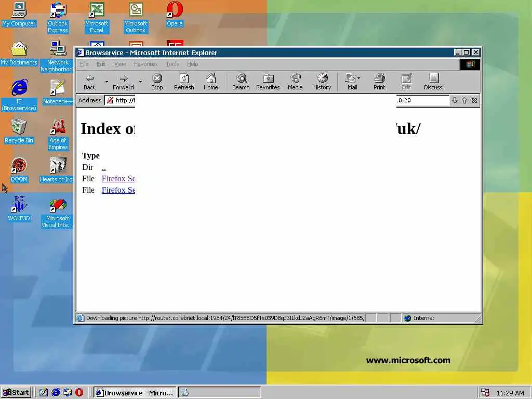Click the 'Type' column header text
The height and width of the screenshot is (399, 532).
click(x=90, y=156)
